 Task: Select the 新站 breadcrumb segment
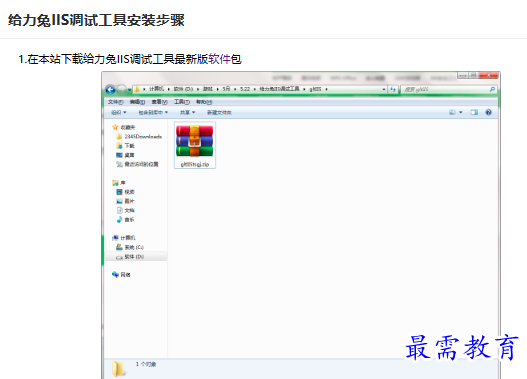pyautogui.click(x=208, y=89)
